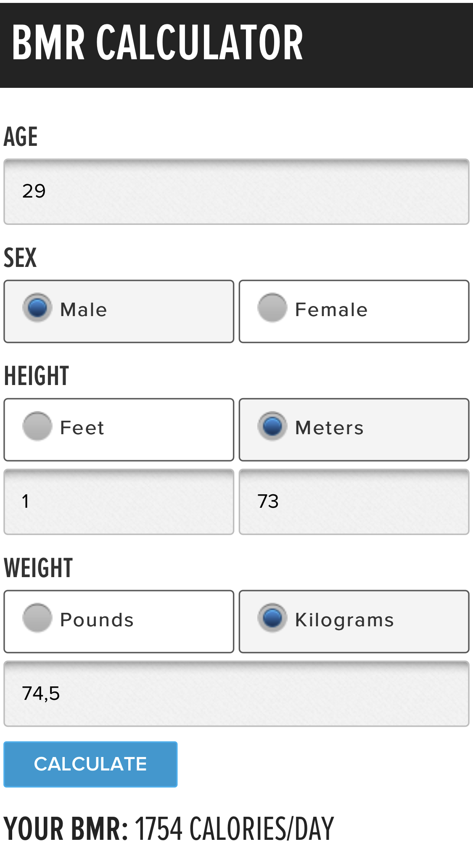This screenshot has width=473, height=868.
Task: Select Kilograms as weight unit
Action: tap(272, 618)
